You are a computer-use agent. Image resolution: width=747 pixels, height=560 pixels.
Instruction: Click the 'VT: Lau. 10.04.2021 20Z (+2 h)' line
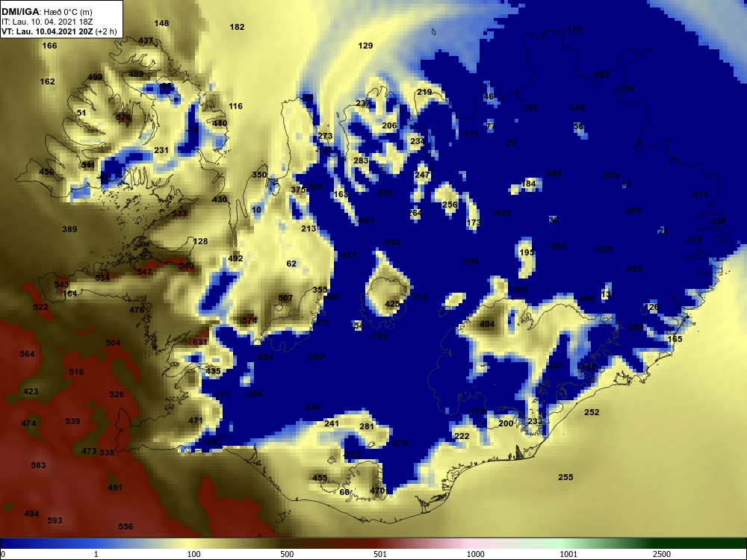tap(59, 31)
